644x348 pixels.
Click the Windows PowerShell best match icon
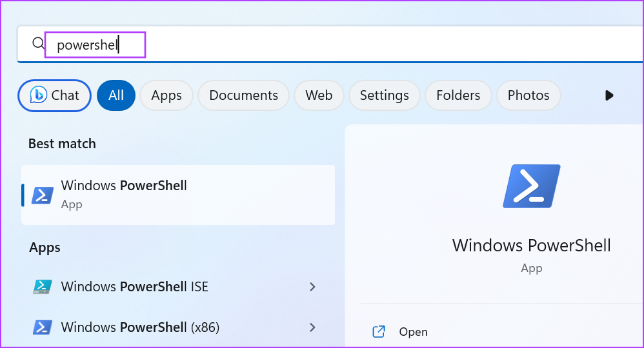click(x=43, y=195)
